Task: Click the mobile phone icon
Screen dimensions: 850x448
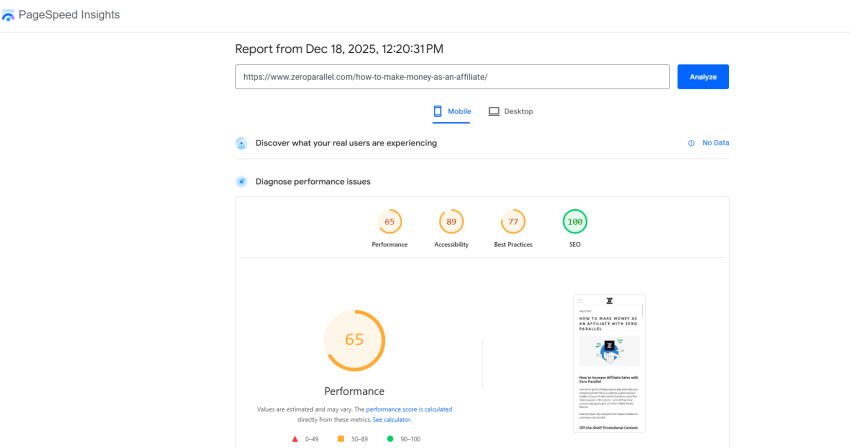Action: 437,111
